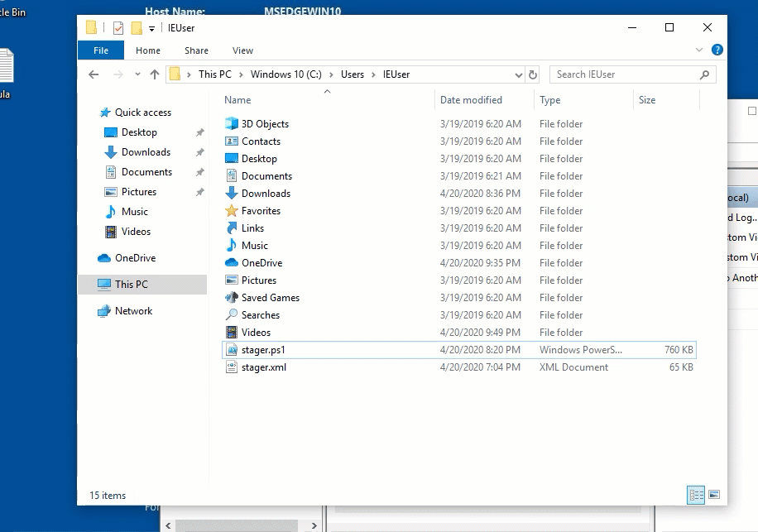
Task: Select the Desktop folder icon in file list
Action: coord(232,159)
